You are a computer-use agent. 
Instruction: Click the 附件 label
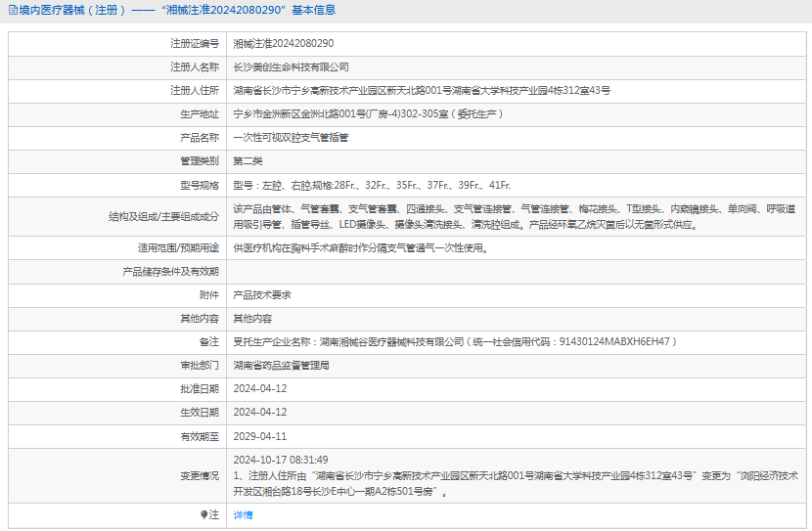point(209,295)
